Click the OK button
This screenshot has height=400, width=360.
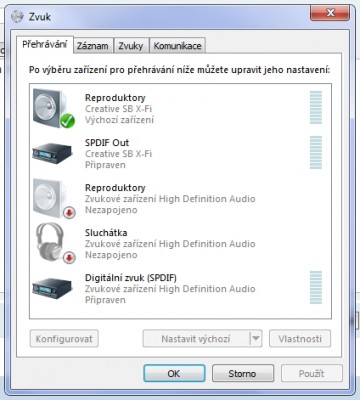[174, 373]
